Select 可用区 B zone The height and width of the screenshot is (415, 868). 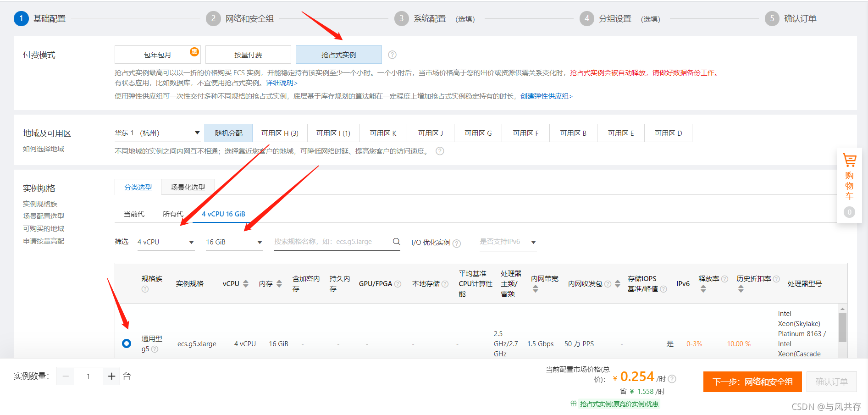pyautogui.click(x=574, y=133)
